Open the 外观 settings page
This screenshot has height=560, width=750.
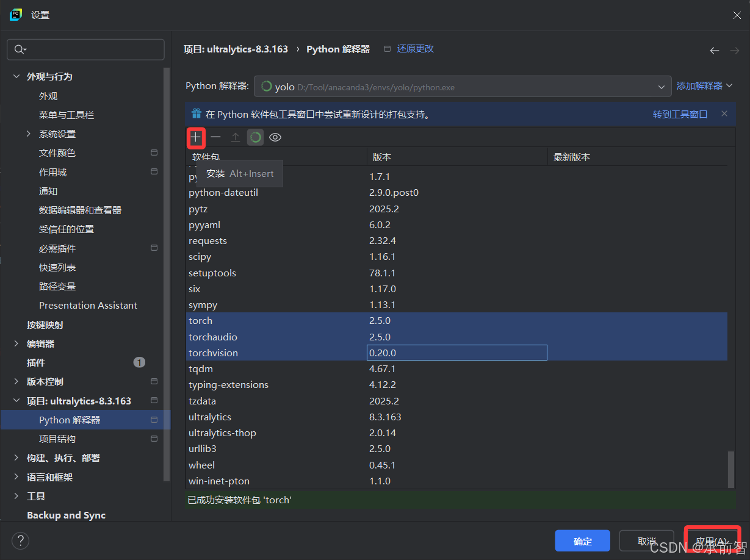tap(48, 96)
